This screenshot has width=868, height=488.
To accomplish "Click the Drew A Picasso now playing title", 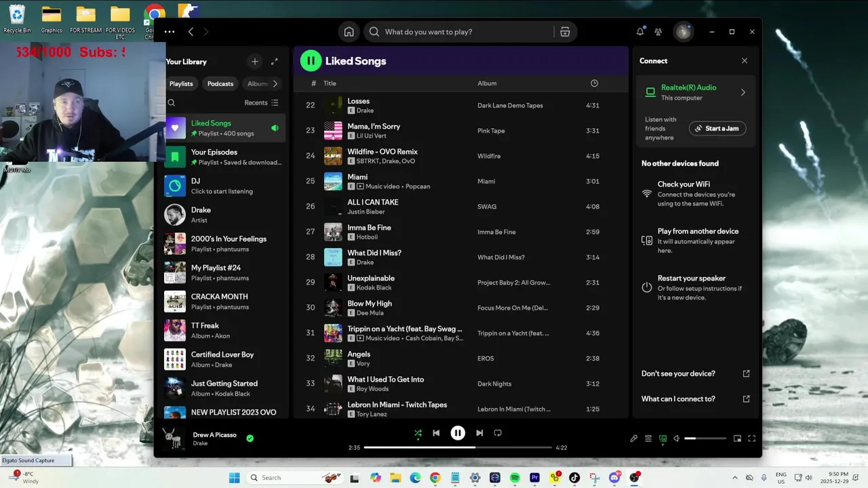I will (x=215, y=435).
